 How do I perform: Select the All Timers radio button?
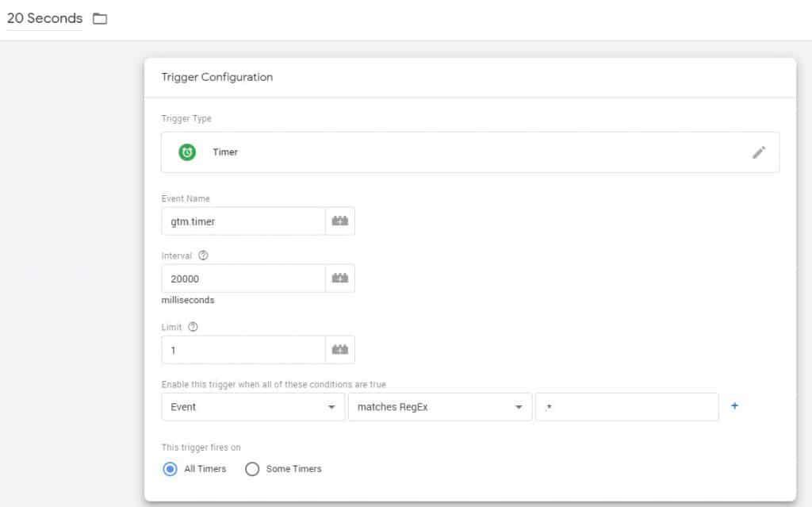click(170, 469)
